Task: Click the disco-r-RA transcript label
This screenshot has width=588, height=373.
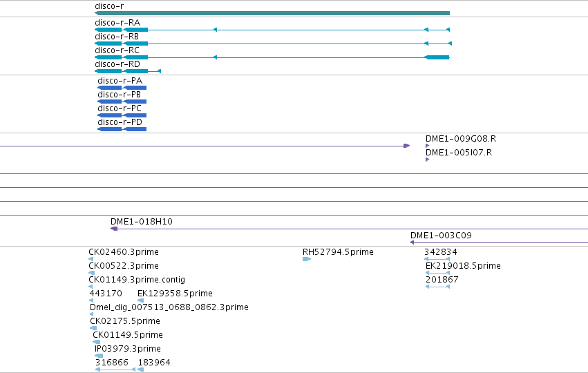Action: click(x=117, y=23)
